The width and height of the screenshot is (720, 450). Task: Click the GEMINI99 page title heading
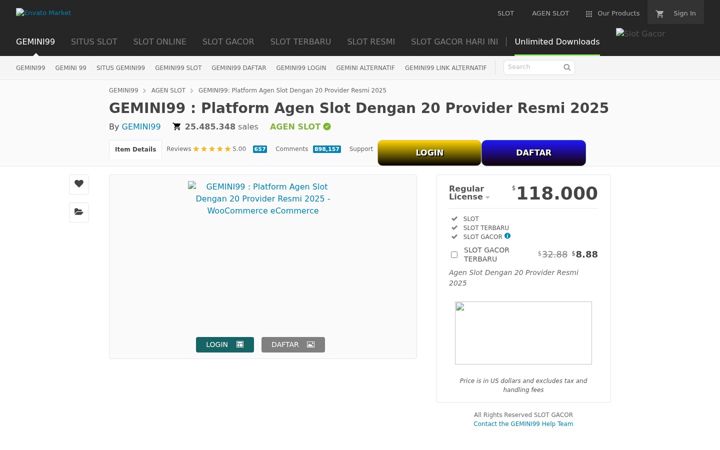point(359,108)
